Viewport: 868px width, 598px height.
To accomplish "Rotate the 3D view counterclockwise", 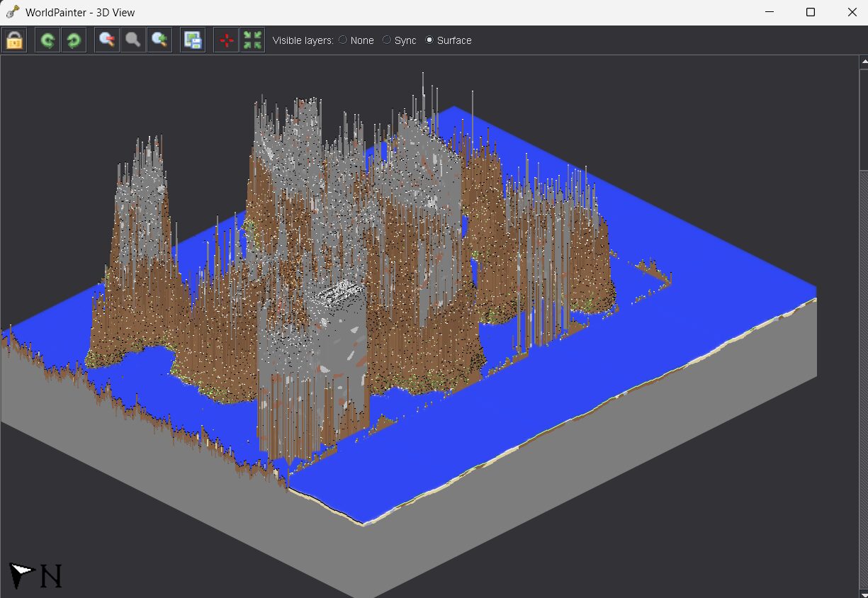I will point(47,40).
